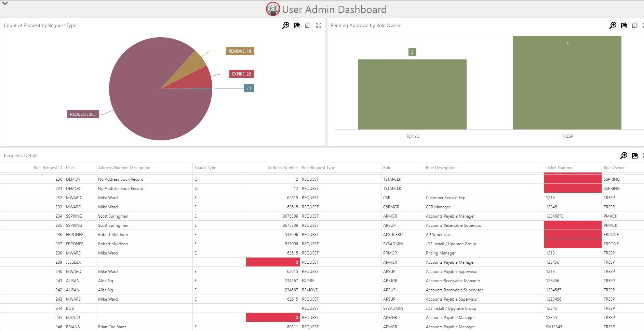This screenshot has height=331, width=644.
Task: Export the Requests Details table
Action: (x=635, y=155)
